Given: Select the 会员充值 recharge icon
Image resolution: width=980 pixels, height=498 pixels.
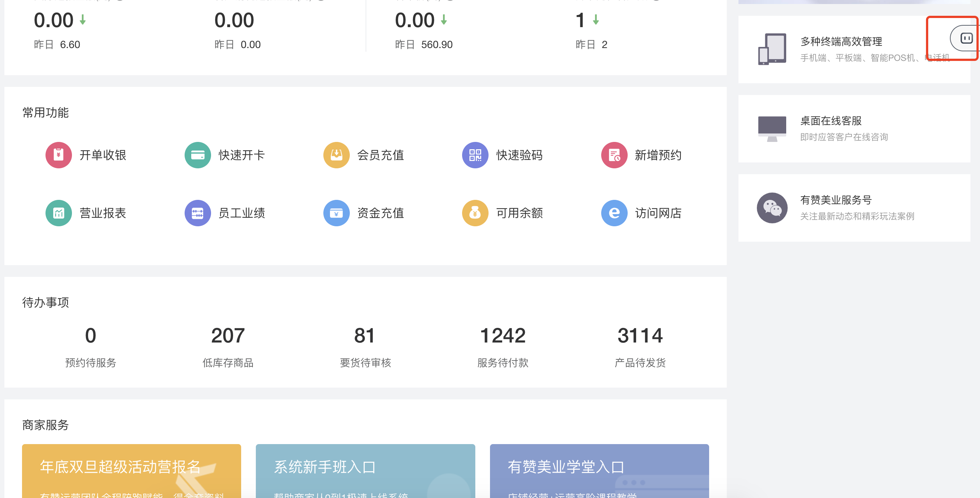Looking at the screenshot, I should [336, 155].
